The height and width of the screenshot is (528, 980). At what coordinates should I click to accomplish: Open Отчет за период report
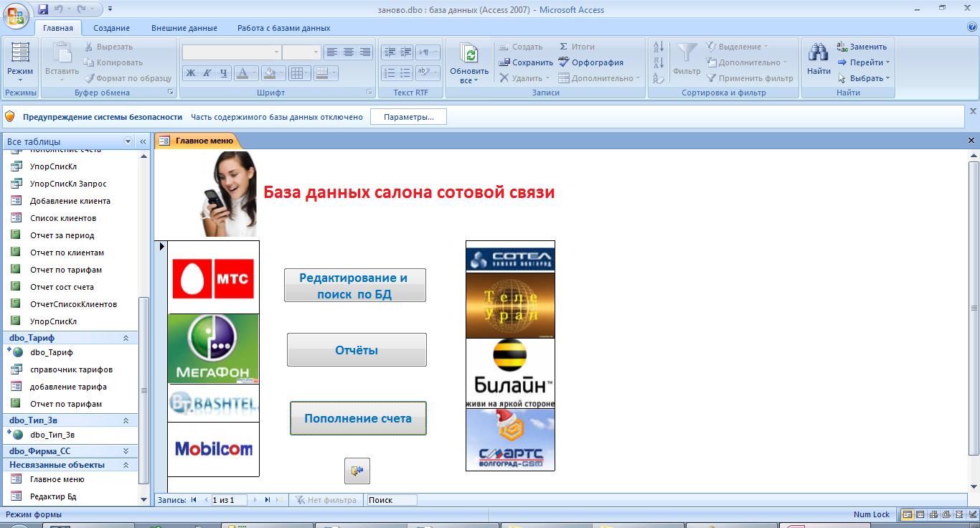pos(62,235)
